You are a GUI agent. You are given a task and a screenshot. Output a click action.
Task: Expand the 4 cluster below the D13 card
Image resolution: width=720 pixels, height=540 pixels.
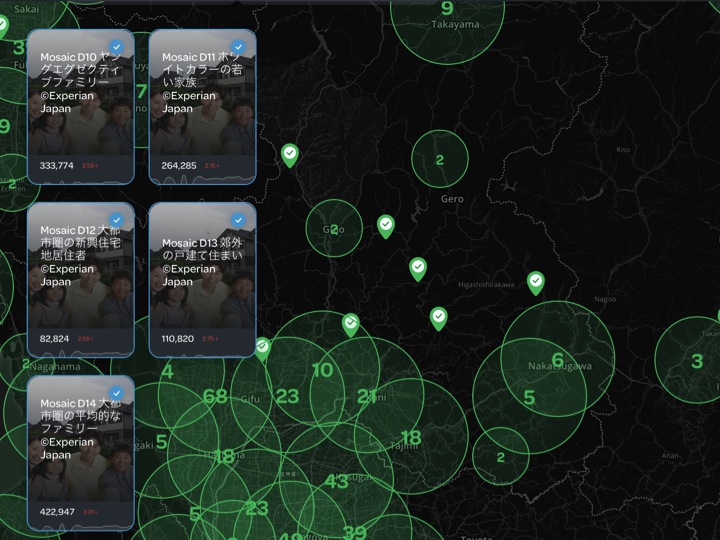click(x=168, y=371)
